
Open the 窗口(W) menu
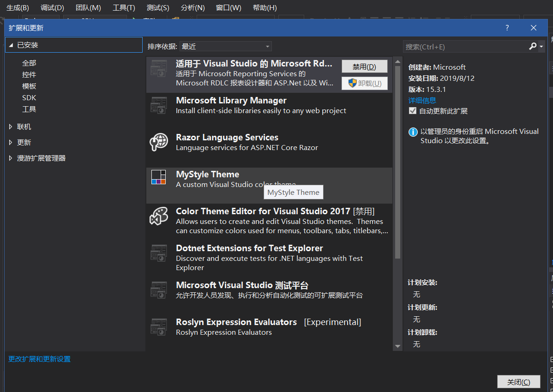pos(228,8)
